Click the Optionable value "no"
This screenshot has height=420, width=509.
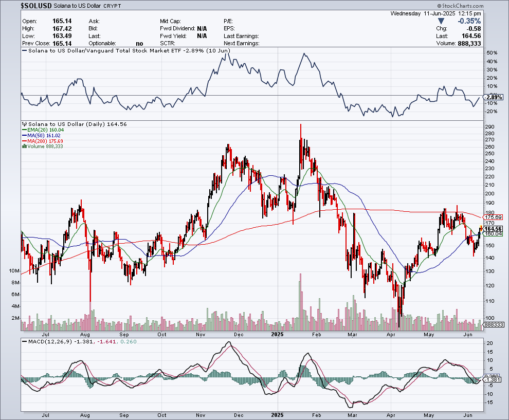click(x=139, y=44)
